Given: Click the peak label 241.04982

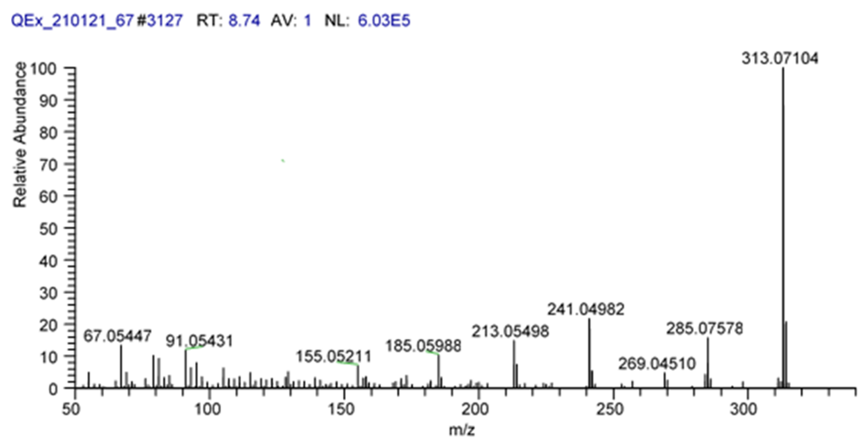Looking at the screenshot, I should [x=586, y=310].
